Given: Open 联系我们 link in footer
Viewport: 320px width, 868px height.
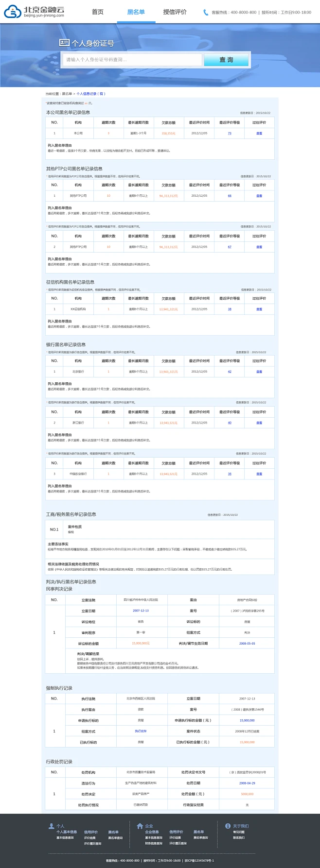Looking at the screenshot, I should 238,837.
